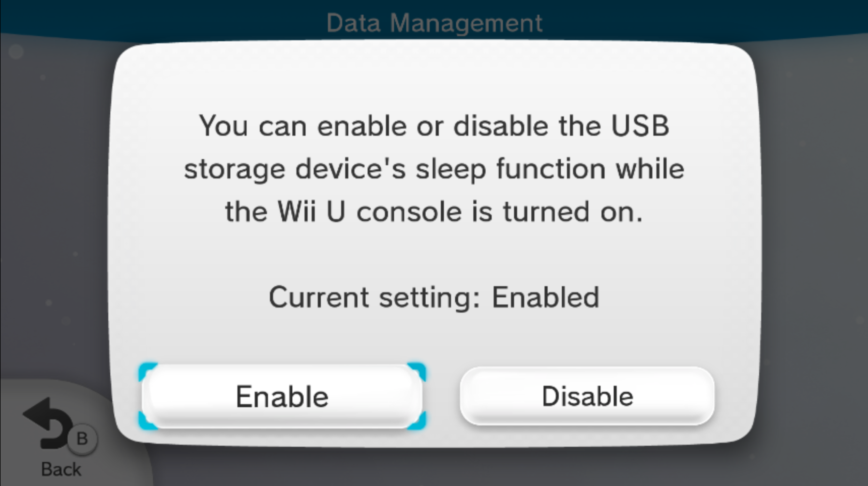This screenshot has width=868, height=486.
Task: Click the storage device's sleep function line
Action: click(434, 169)
